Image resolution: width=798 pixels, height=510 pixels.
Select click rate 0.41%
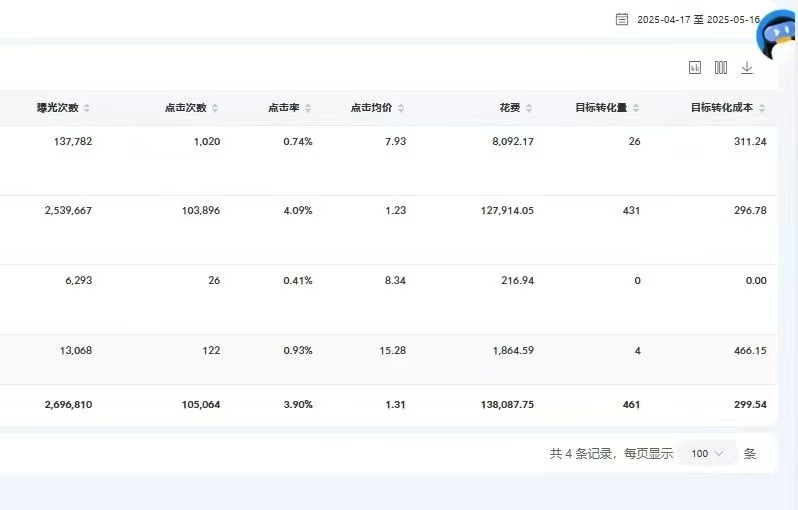(x=298, y=280)
